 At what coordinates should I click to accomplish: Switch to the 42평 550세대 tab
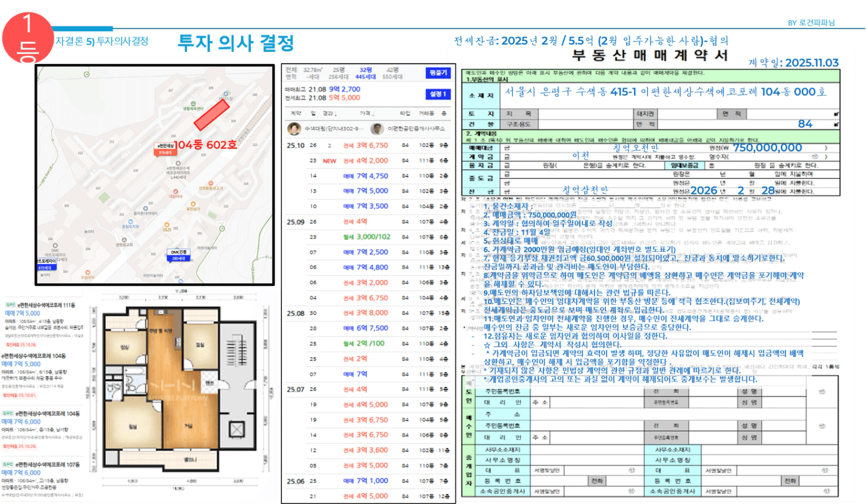392,73
